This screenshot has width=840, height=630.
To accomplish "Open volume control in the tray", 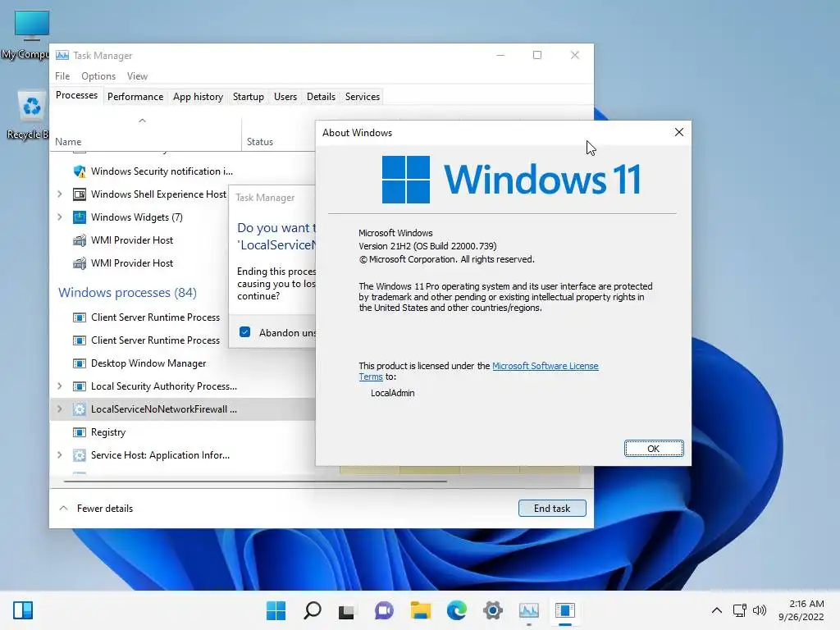I will click(759, 610).
